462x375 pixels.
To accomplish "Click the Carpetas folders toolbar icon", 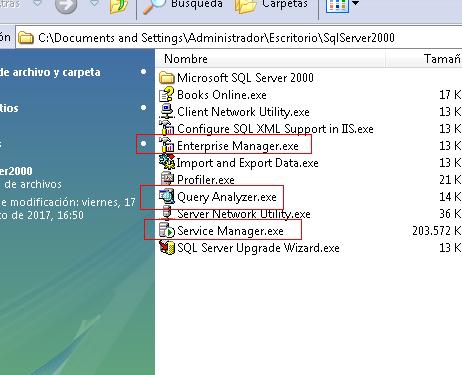I will pyautogui.click(x=245, y=6).
